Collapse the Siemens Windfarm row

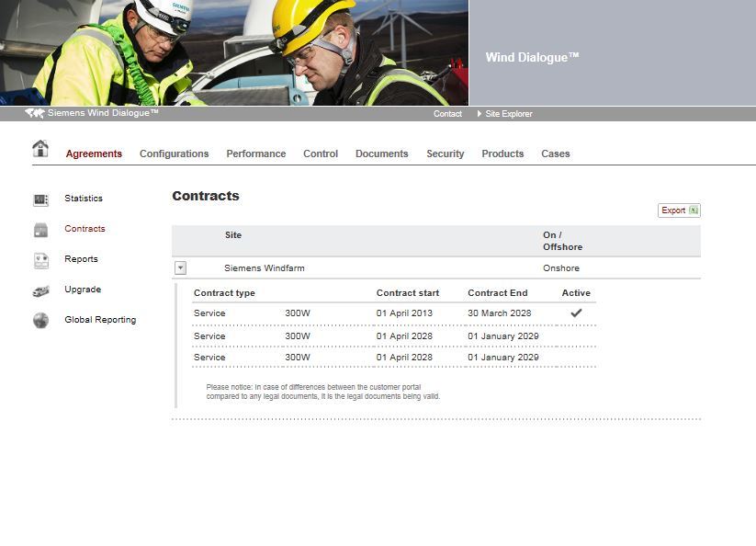[180, 268]
